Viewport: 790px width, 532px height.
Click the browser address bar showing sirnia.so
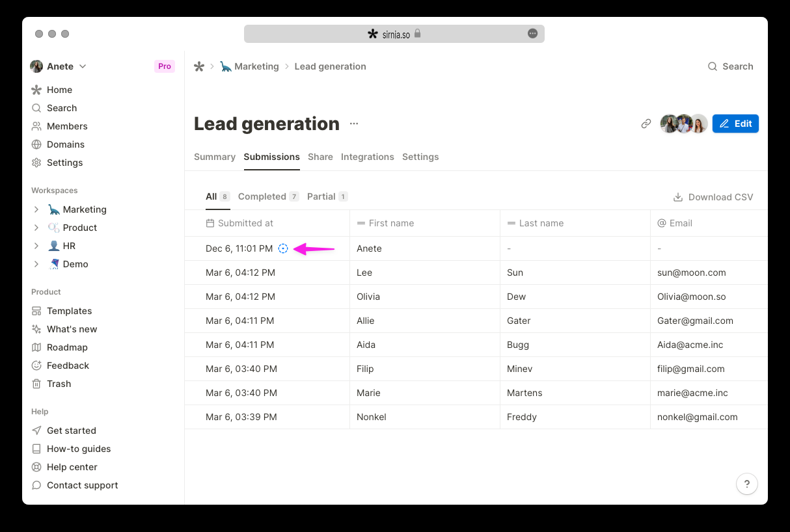tap(394, 34)
